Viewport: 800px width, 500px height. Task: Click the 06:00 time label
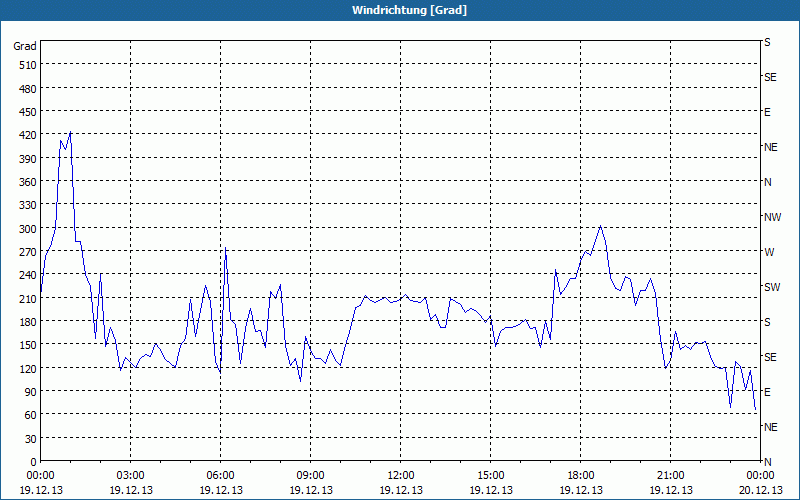220,476
